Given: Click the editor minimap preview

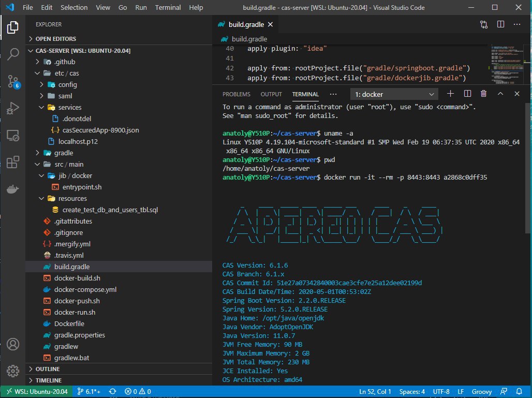Looking at the screenshot, I should [507, 64].
